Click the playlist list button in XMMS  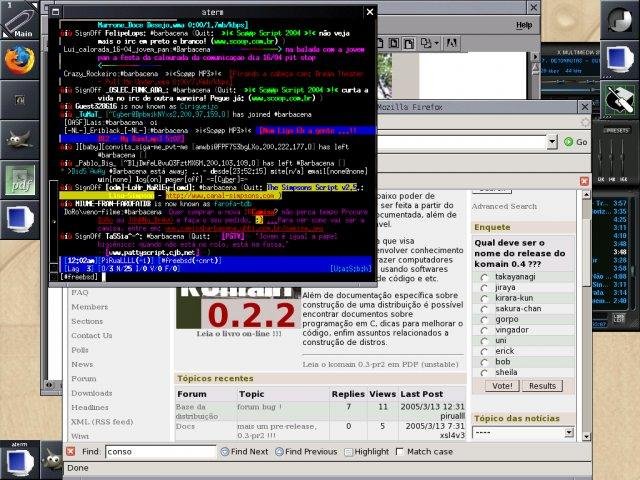click(619, 318)
